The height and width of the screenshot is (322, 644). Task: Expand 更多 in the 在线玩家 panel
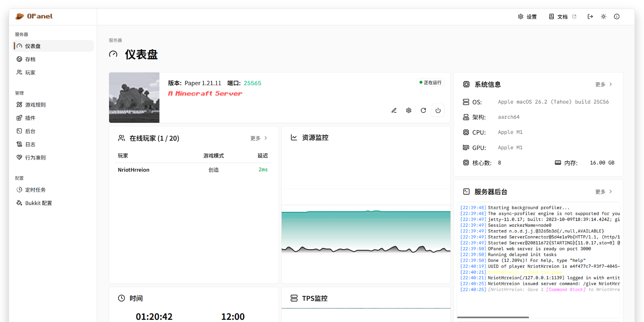pyautogui.click(x=258, y=138)
